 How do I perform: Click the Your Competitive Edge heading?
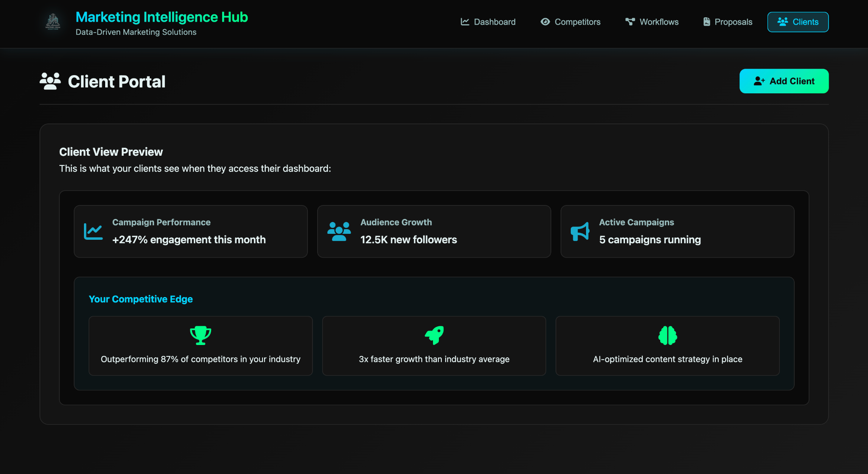[141, 299]
